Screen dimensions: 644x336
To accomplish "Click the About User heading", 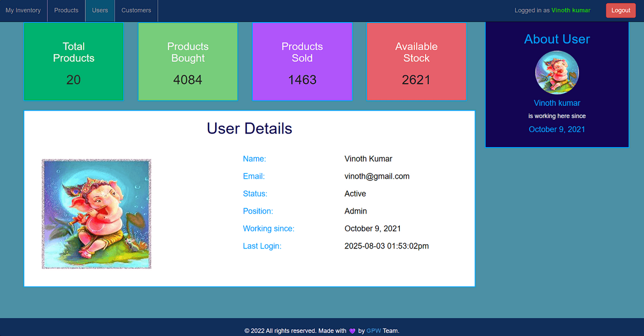I will tap(557, 39).
